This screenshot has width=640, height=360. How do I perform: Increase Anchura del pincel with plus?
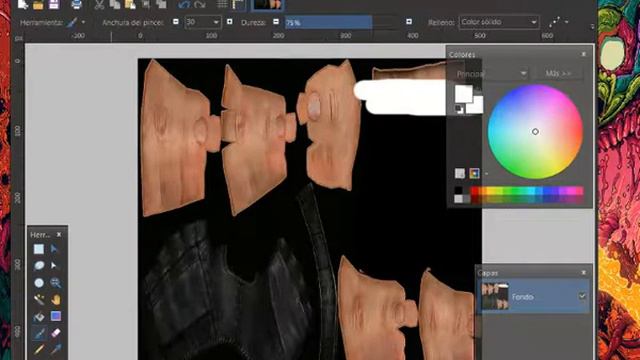[229, 22]
